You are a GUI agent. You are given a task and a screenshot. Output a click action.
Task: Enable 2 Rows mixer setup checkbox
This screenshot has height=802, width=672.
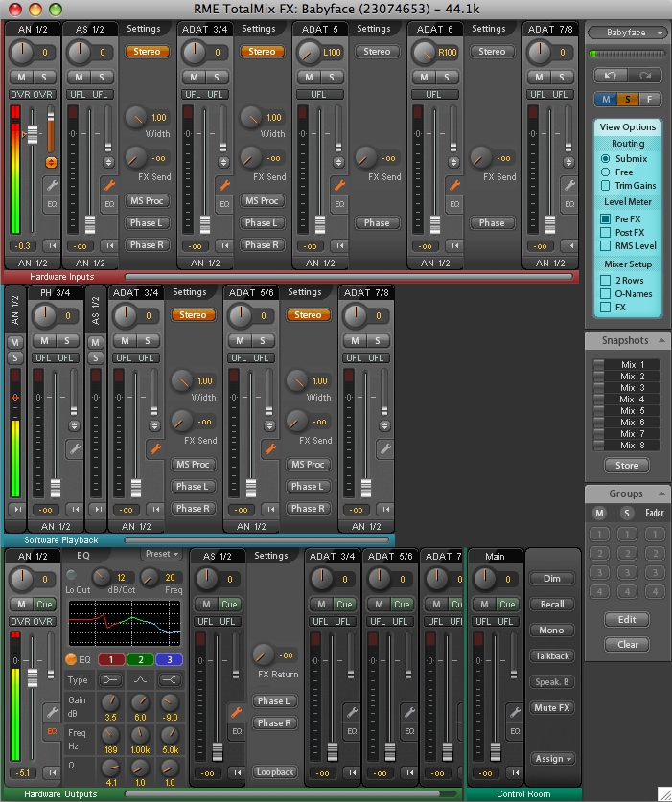606,281
